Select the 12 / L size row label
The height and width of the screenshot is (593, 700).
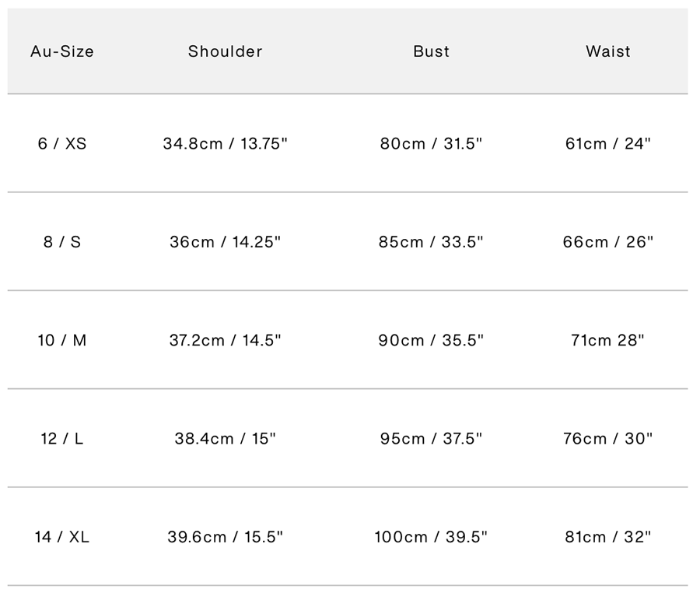point(62,439)
